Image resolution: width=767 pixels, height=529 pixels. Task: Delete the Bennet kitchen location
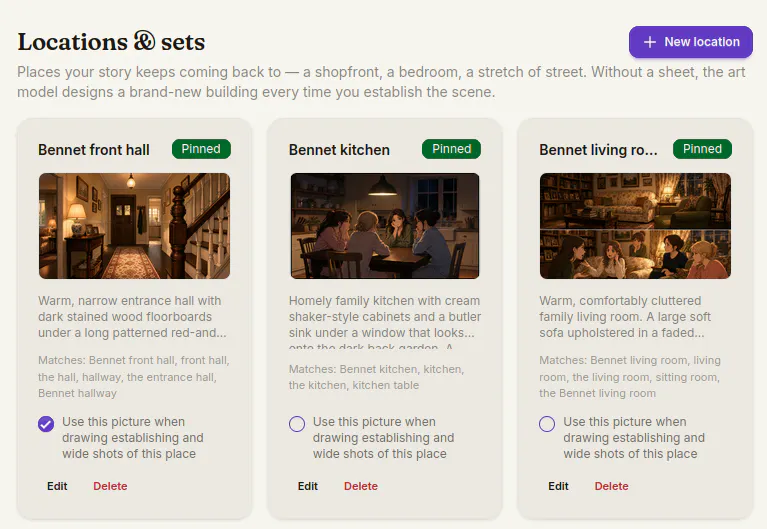361,486
